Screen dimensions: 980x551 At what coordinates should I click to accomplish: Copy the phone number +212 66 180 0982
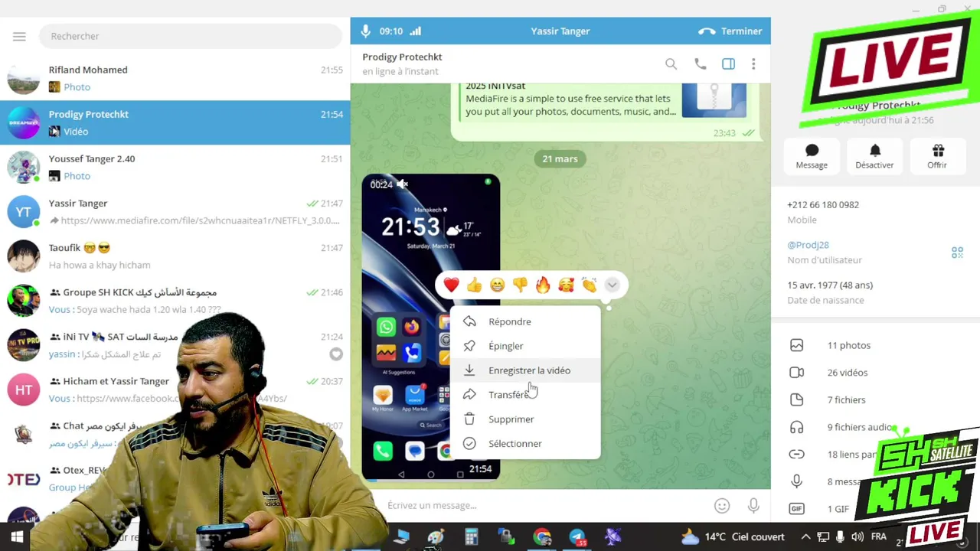pyautogui.click(x=823, y=205)
